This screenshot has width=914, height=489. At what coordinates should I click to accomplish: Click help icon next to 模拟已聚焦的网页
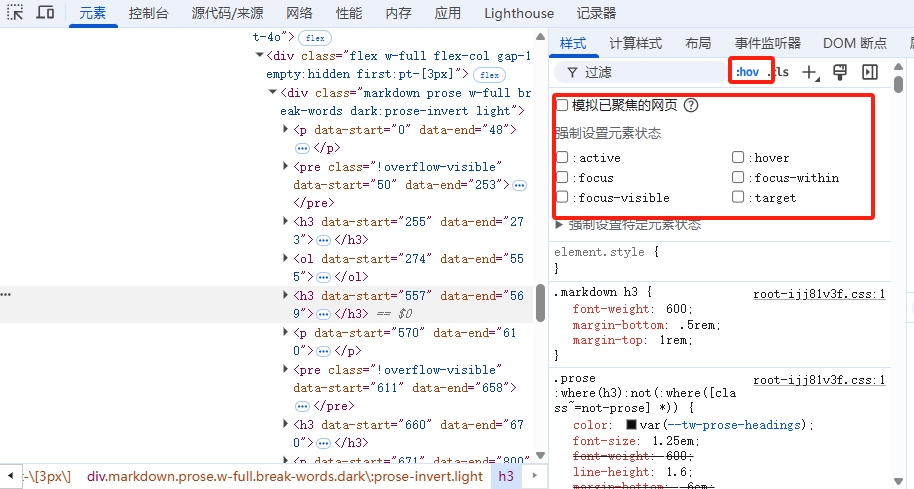(x=691, y=105)
